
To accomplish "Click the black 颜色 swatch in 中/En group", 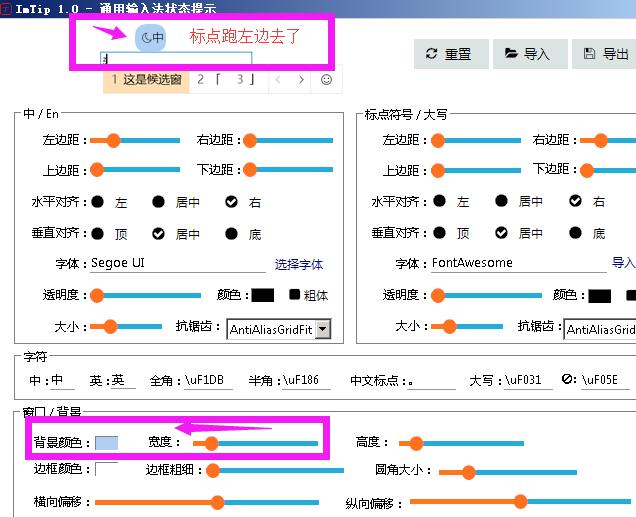I will pyautogui.click(x=262, y=295).
